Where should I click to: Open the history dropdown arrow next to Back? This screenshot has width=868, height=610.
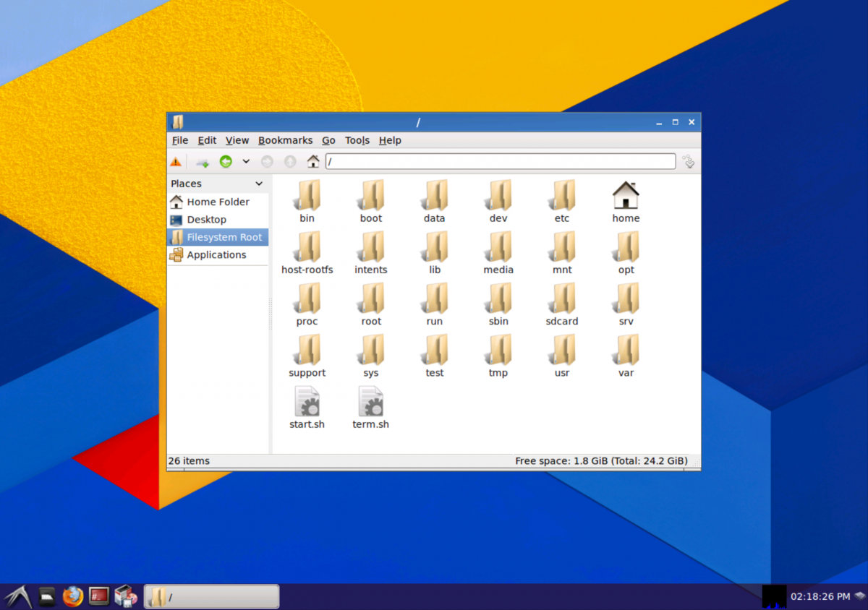(246, 162)
